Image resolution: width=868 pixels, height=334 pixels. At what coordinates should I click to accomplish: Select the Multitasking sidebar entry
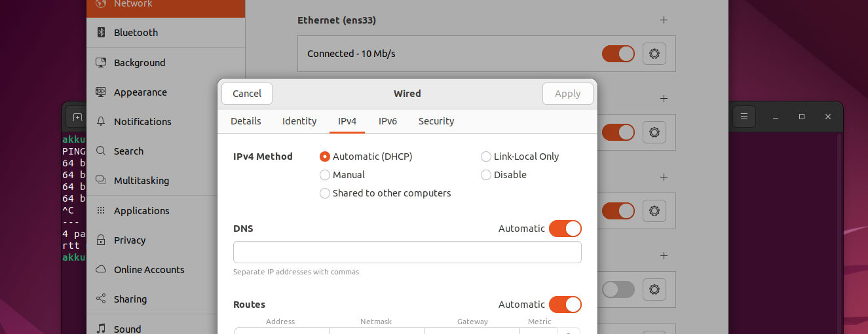click(141, 181)
